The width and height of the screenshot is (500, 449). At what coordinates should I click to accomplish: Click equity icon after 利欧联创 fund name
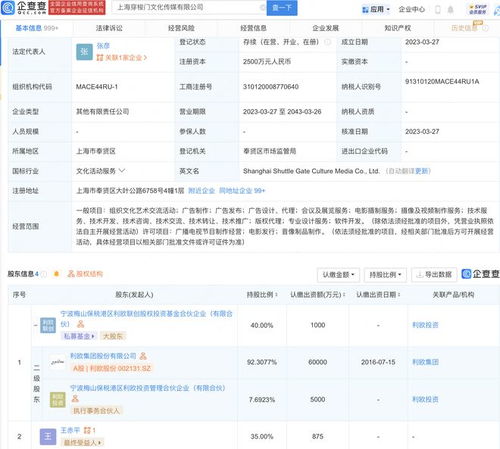tap(81, 324)
